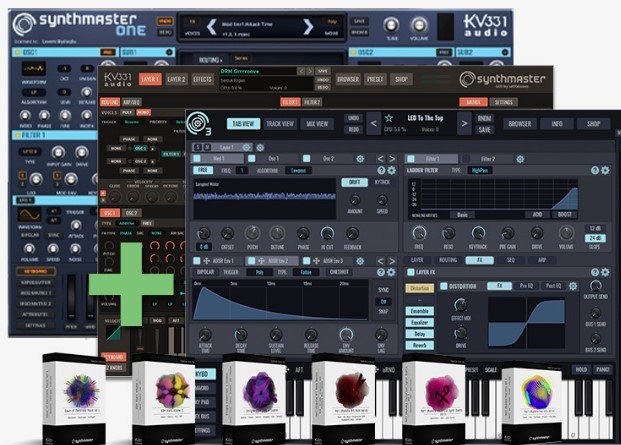Screen dimensions: 621x445
Task: Select the Ensemble effect slot
Action: click(x=420, y=311)
